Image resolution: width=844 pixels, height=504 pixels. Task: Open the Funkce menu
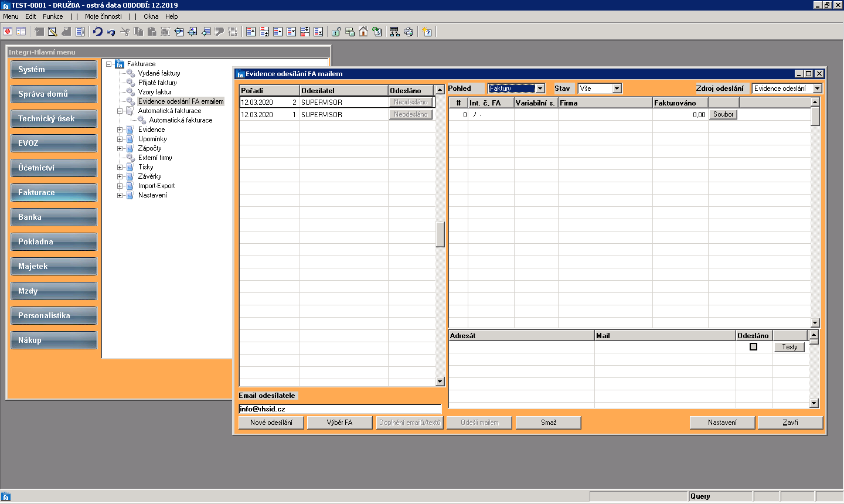coord(53,16)
